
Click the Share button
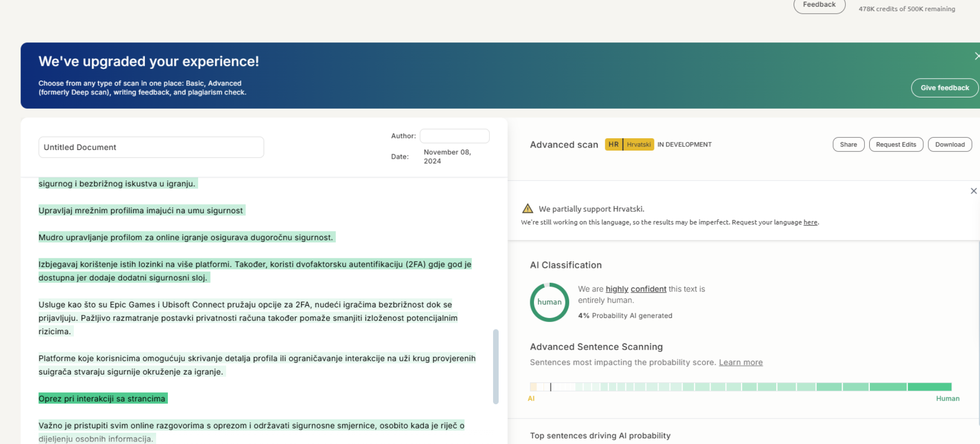(x=848, y=144)
